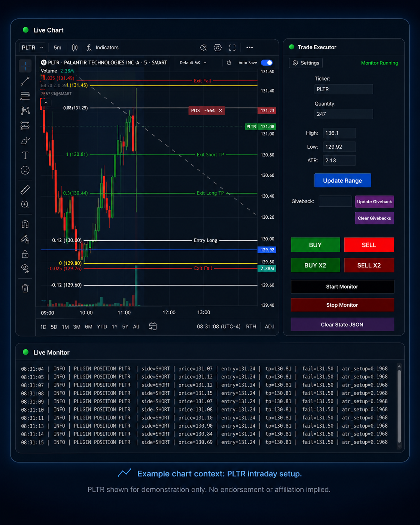Click the Ticker input field
The image size is (420, 525).
(x=344, y=89)
